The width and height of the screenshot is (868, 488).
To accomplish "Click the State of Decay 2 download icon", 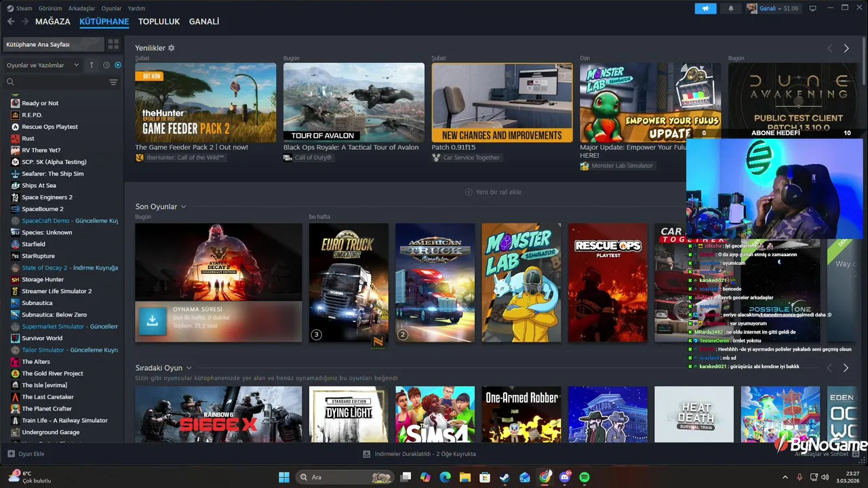I will [x=153, y=321].
